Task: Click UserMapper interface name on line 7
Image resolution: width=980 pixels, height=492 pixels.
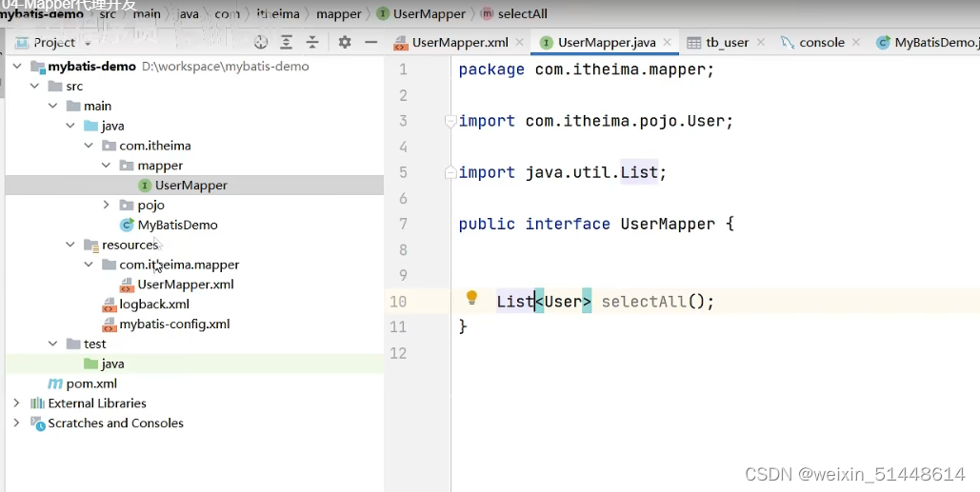Action: pos(668,225)
